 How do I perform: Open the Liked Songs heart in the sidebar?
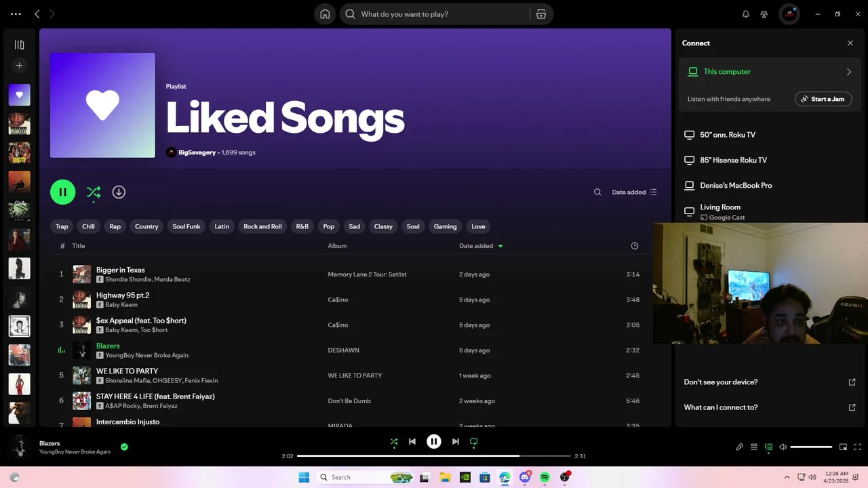tap(19, 95)
